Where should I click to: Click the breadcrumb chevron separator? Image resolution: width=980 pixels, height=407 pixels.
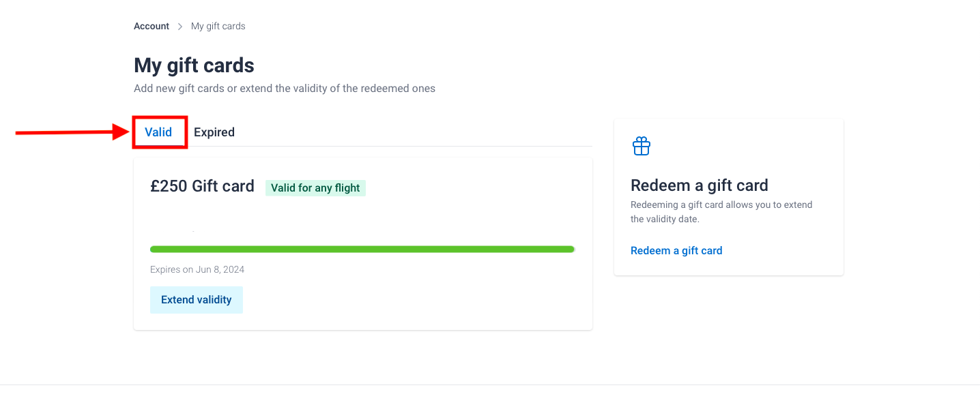pyautogui.click(x=180, y=27)
